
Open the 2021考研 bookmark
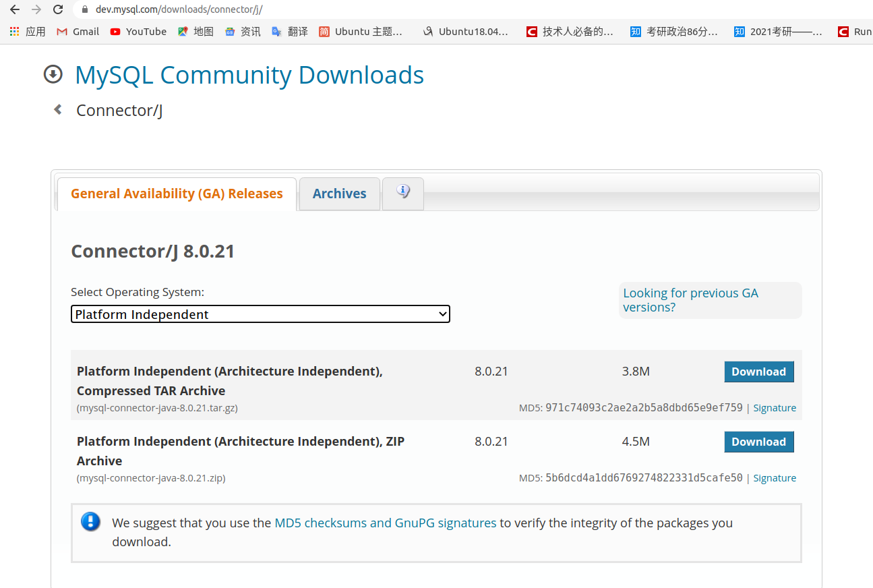coord(779,32)
